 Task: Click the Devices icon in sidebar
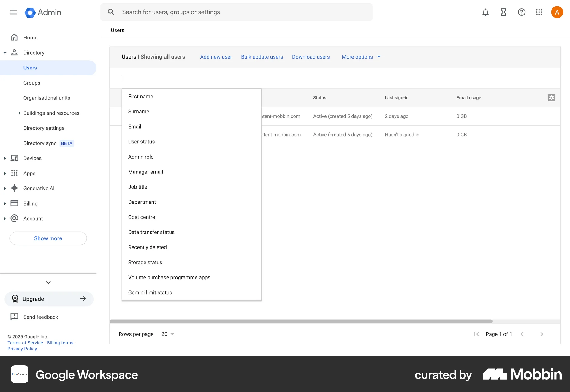click(14, 158)
